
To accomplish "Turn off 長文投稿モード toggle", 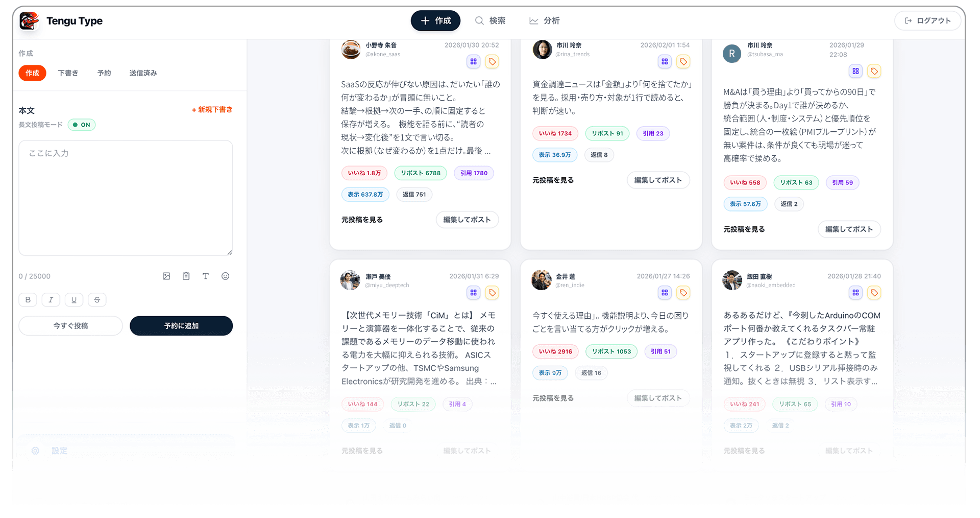I will click(82, 125).
